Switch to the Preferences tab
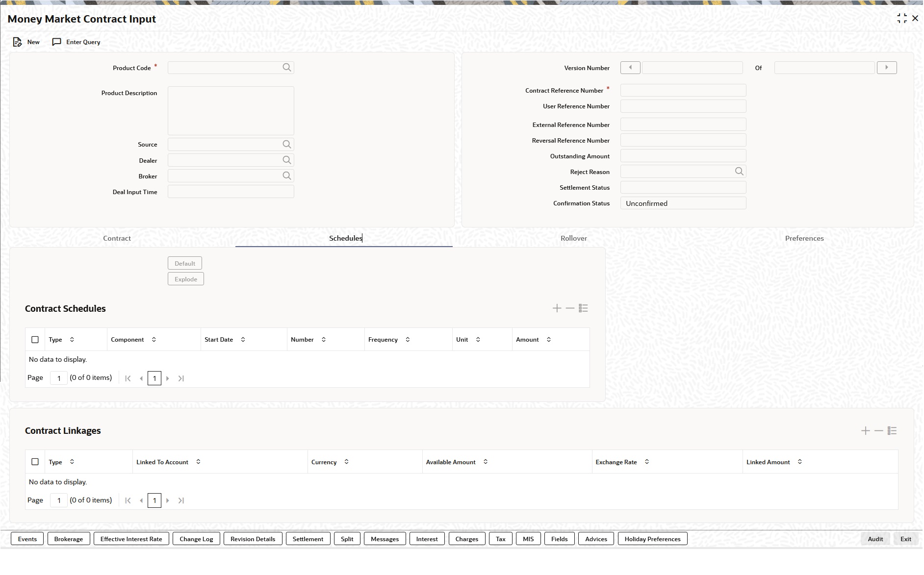Screen dimensions: 924x575 point(804,238)
